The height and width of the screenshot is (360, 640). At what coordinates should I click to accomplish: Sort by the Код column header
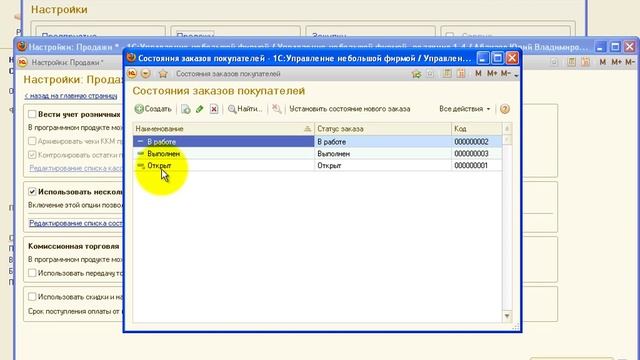click(x=476, y=129)
